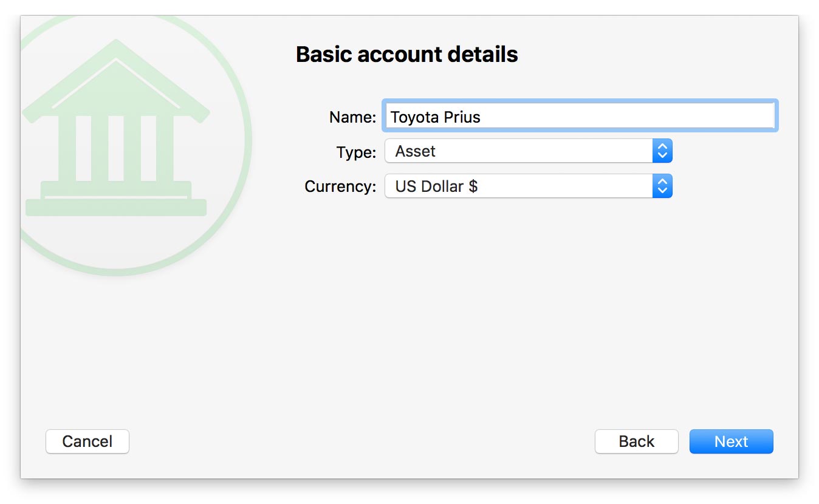
Task: Click the blue arrows on Type selector
Action: [662, 151]
